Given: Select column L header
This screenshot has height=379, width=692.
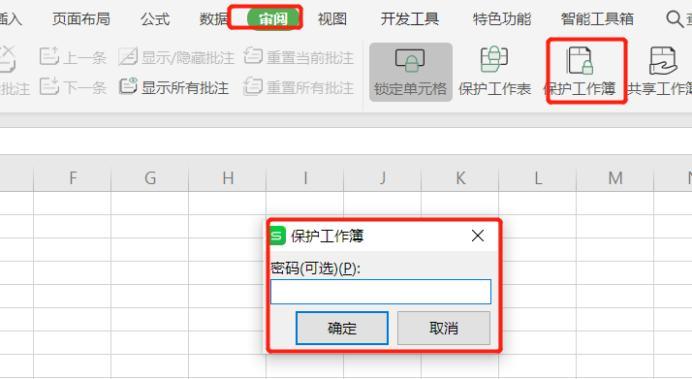Looking at the screenshot, I should (x=538, y=178).
